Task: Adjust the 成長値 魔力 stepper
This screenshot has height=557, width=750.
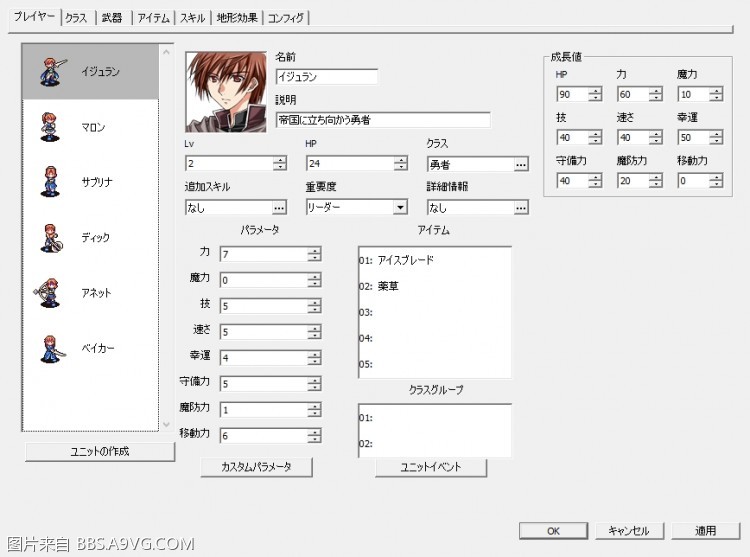Action: click(716, 94)
